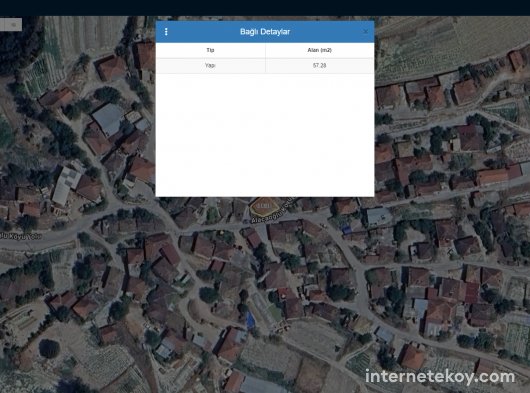Image resolution: width=530 pixels, height=393 pixels.
Task: Click the Köyü Yolu label on left road
Action: 21,236
